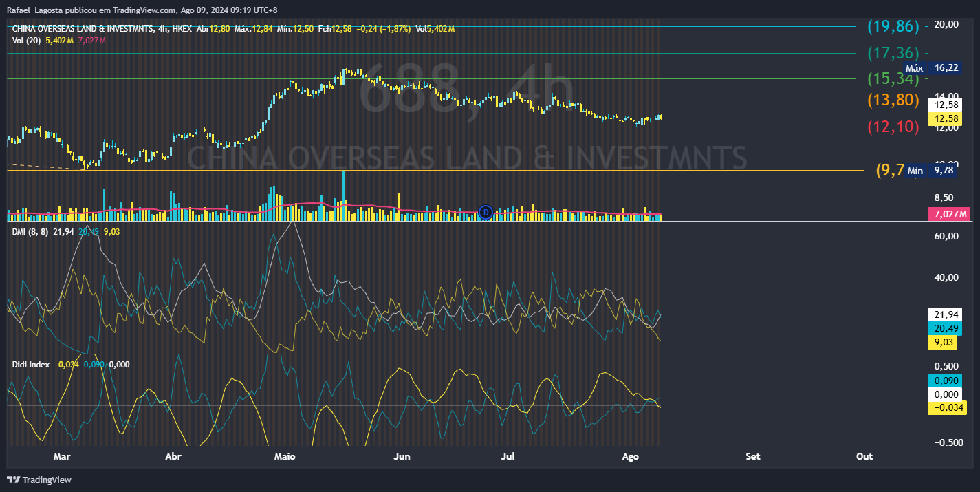Click 'Jul' on the time axis

point(508,456)
